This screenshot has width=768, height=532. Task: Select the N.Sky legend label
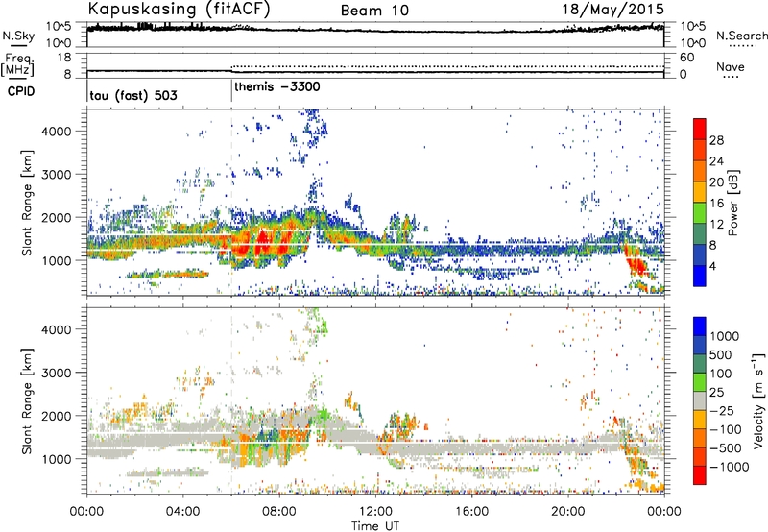[x=18, y=36]
